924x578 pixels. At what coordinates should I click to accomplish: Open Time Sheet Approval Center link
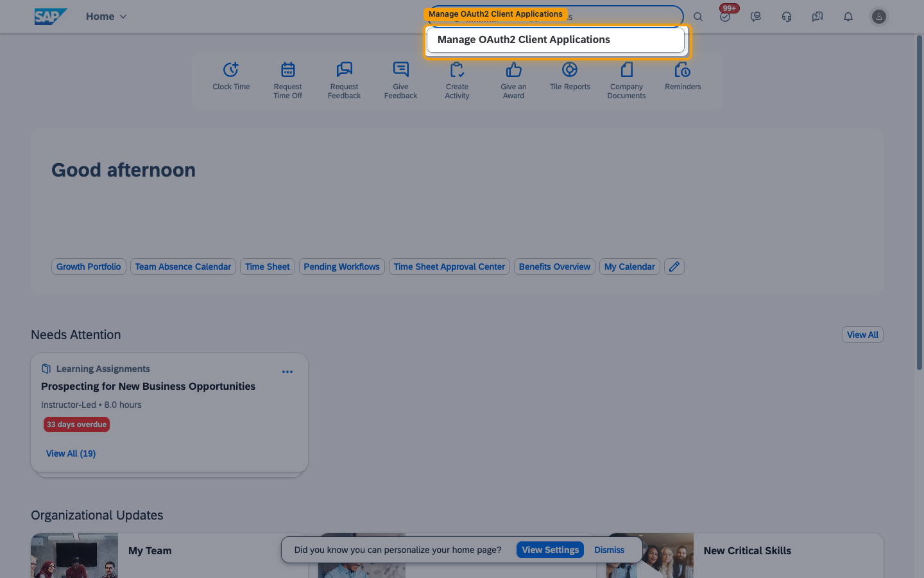point(449,267)
